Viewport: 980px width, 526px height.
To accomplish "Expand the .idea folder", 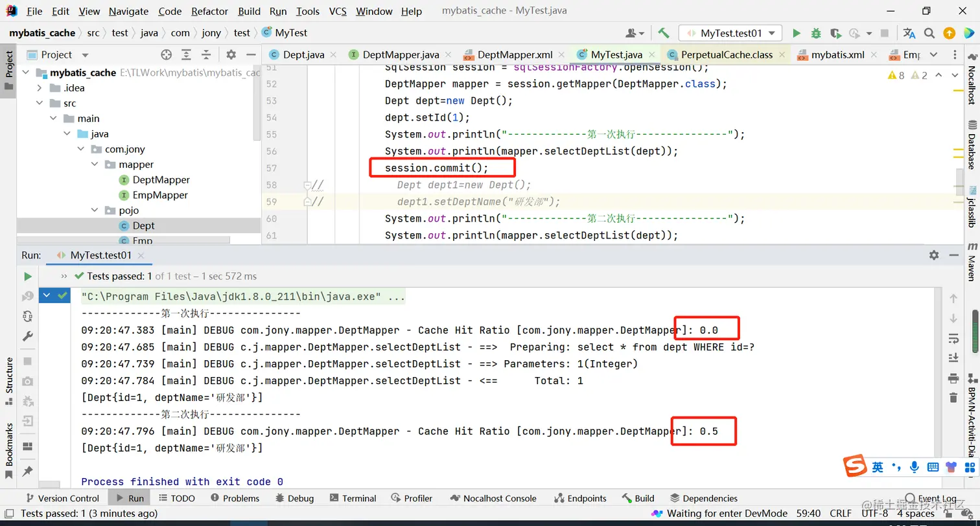I will [40, 88].
